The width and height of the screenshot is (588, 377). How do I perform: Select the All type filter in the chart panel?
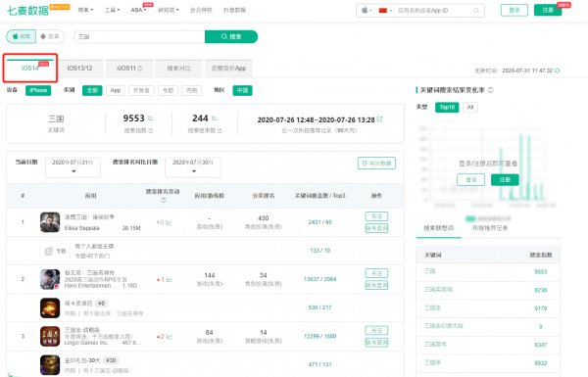pos(470,107)
